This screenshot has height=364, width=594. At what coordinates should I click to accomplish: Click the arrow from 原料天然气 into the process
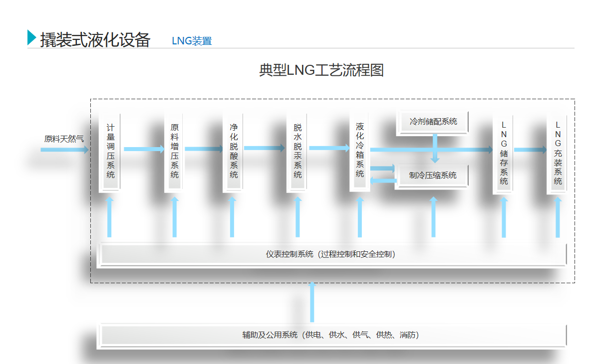click(64, 150)
